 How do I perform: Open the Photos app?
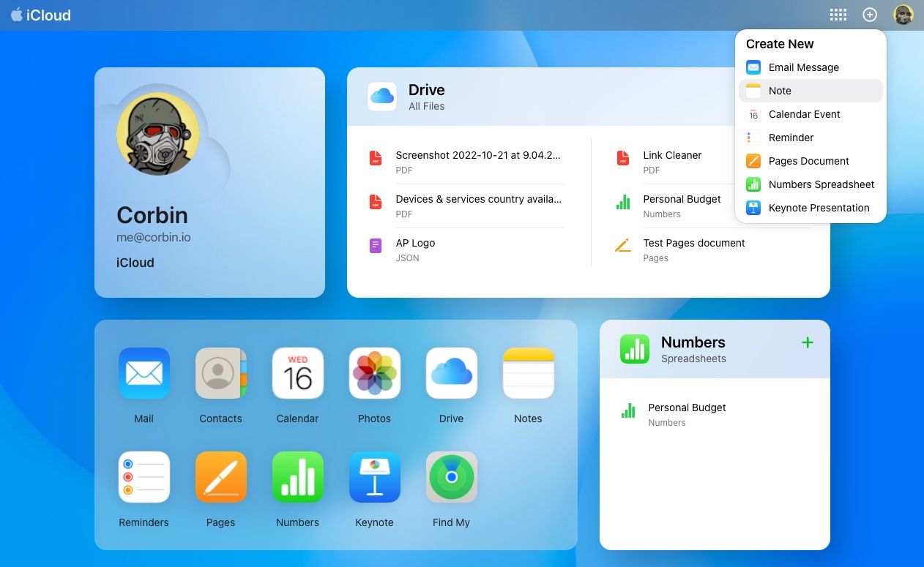pyautogui.click(x=374, y=373)
